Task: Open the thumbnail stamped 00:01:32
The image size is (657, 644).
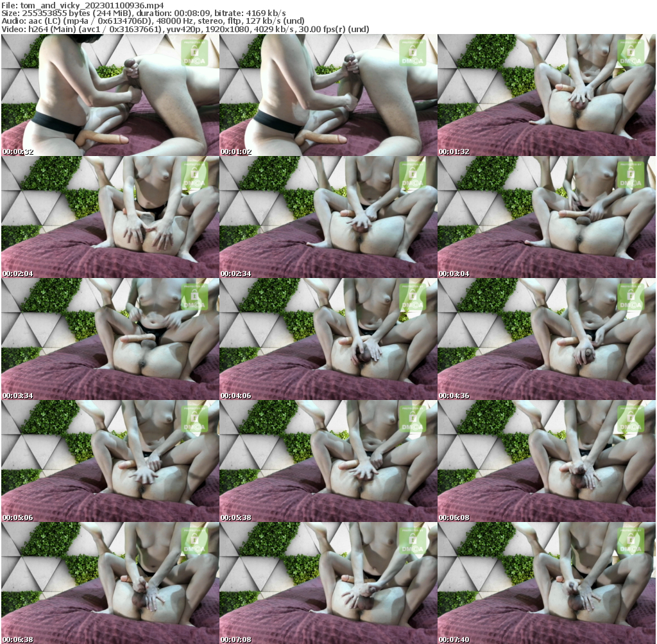Action: pos(546,95)
